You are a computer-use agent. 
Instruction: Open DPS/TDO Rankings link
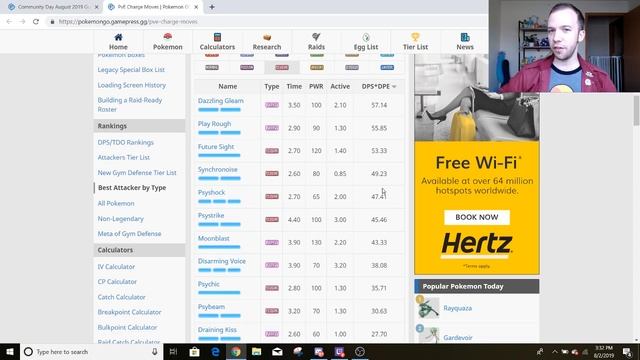pyautogui.click(x=126, y=142)
